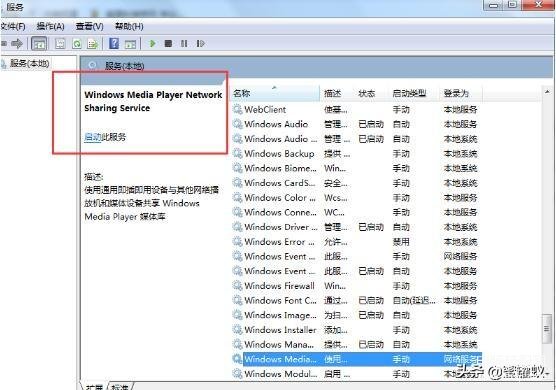Click the forward arrow toolbar icon
This screenshot has width=556, height=390.
pos(17,44)
